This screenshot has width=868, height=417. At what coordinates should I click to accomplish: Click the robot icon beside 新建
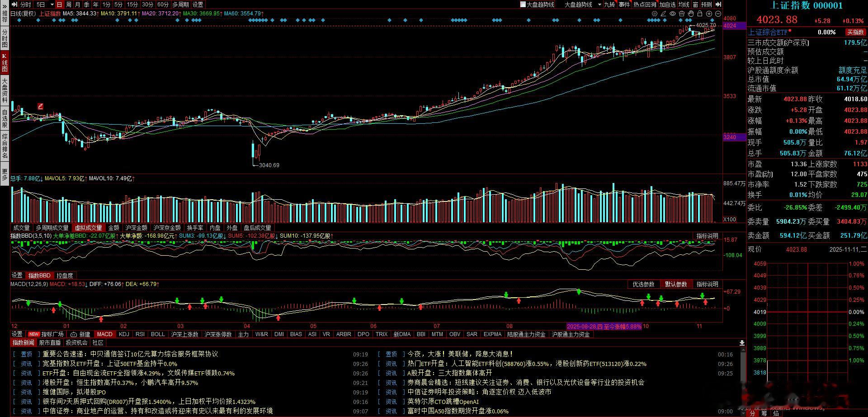point(74,334)
